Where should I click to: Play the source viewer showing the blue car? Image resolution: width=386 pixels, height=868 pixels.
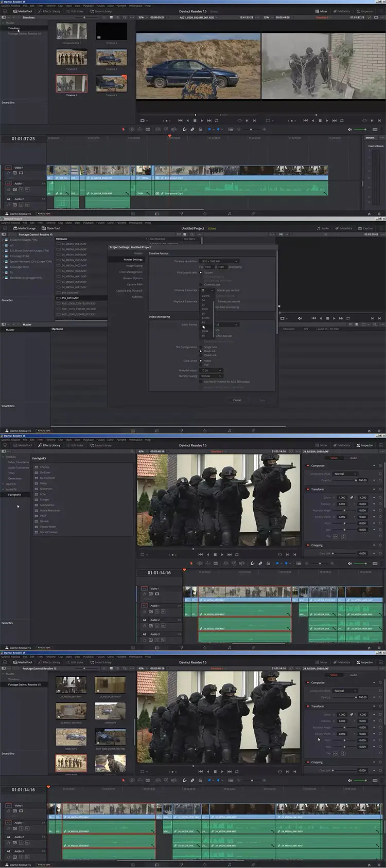coord(202,120)
